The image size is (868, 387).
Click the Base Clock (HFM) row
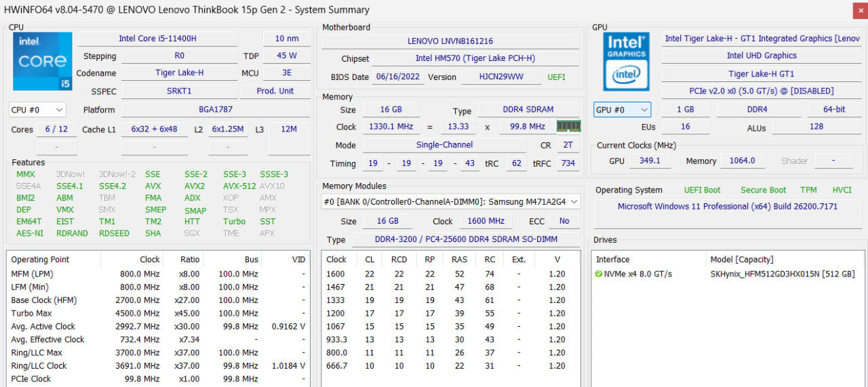(159, 300)
